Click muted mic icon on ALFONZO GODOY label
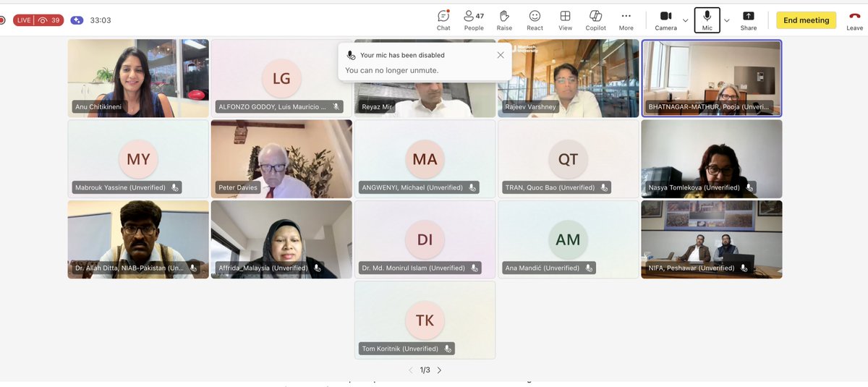The width and height of the screenshot is (868, 387). 336,107
